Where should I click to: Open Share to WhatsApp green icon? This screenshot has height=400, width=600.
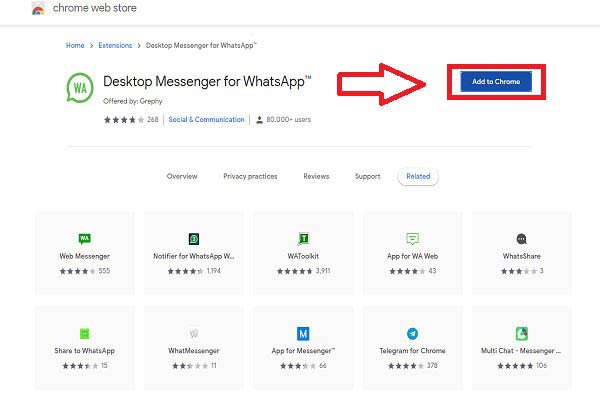point(85,333)
